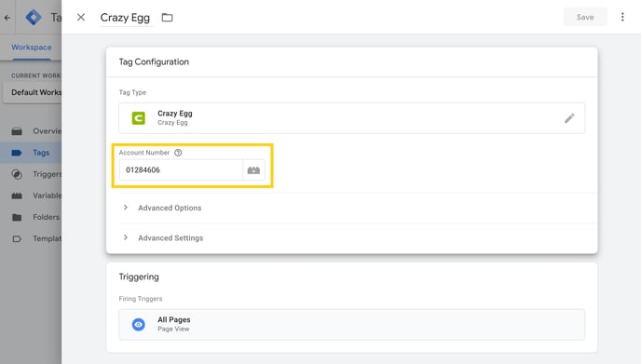
Task: Click the Google Tag Manager logo
Action: [x=34, y=17]
